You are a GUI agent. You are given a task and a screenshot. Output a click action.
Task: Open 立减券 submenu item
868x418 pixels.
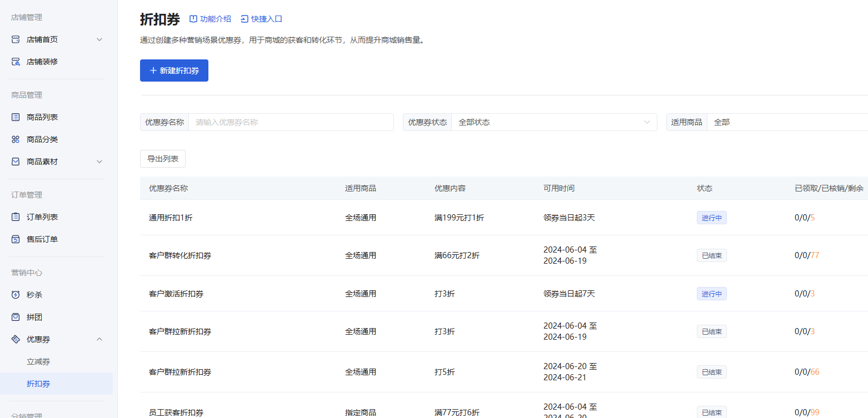click(38, 361)
